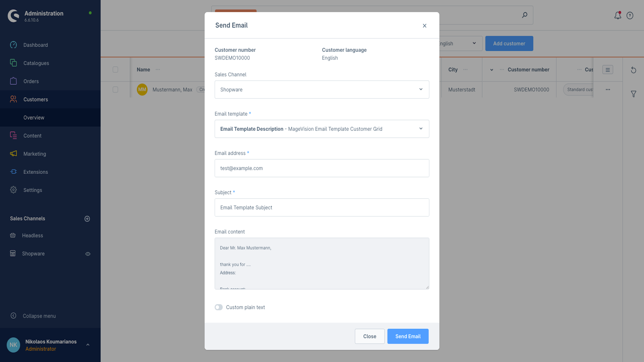Open the help question mark icon
Viewport: 644px width, 362px height.
[630, 15]
